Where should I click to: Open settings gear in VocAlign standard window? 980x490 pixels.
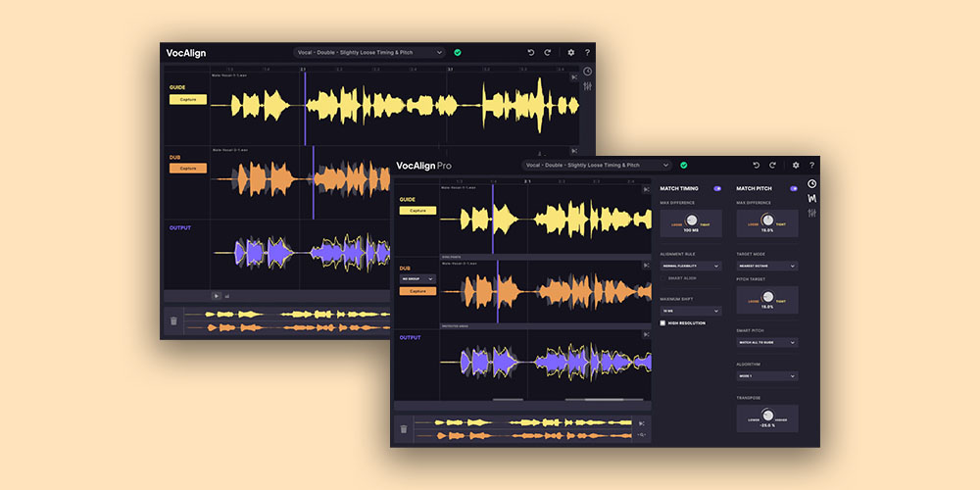(x=570, y=53)
